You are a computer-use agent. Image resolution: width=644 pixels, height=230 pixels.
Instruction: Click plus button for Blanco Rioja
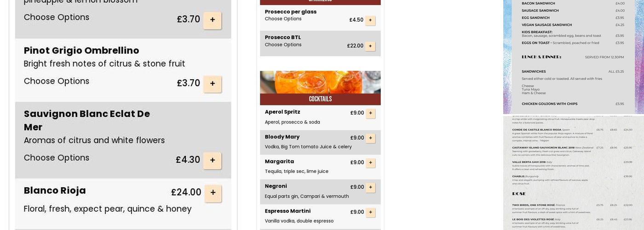click(213, 193)
